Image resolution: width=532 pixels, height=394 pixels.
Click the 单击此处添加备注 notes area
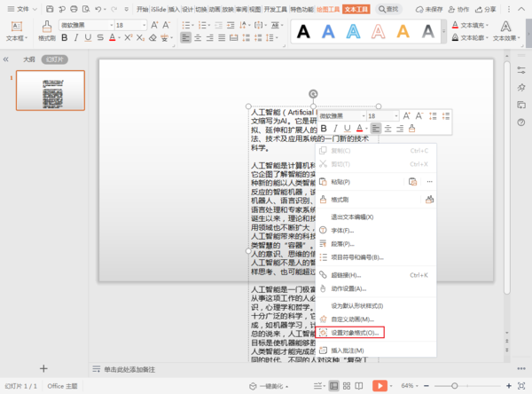(x=133, y=368)
